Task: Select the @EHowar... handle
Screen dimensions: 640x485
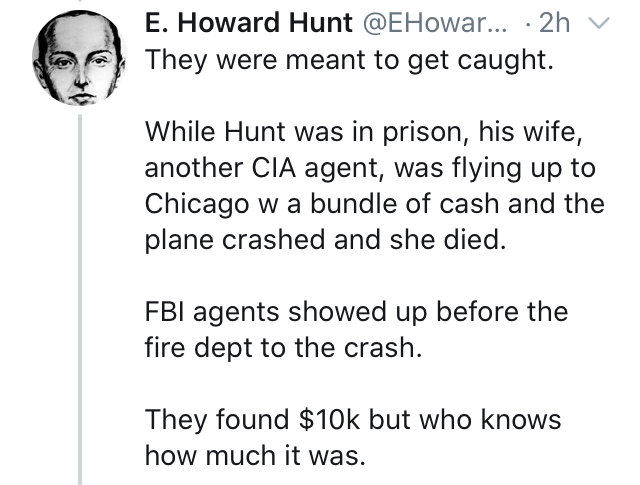Action: click(x=434, y=22)
